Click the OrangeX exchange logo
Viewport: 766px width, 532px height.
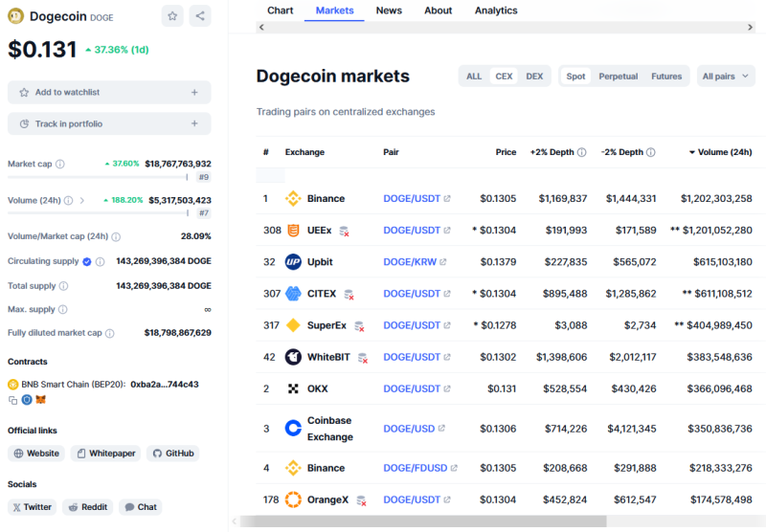point(293,499)
